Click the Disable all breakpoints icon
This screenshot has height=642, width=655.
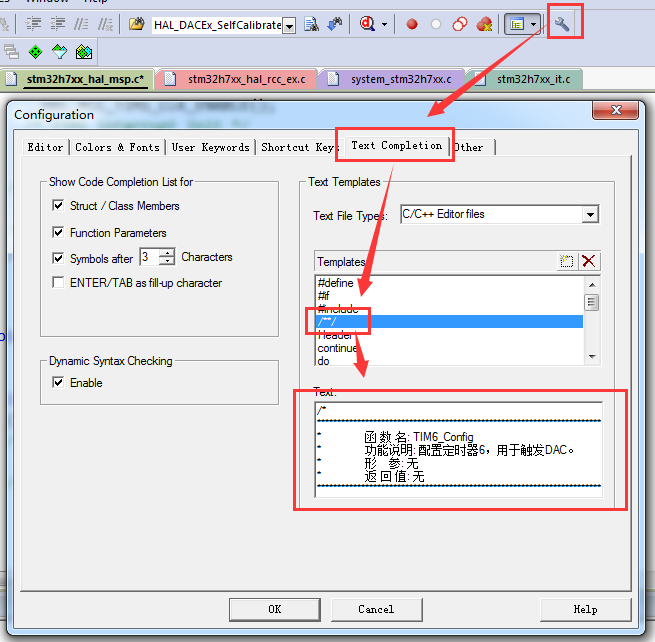(x=460, y=24)
